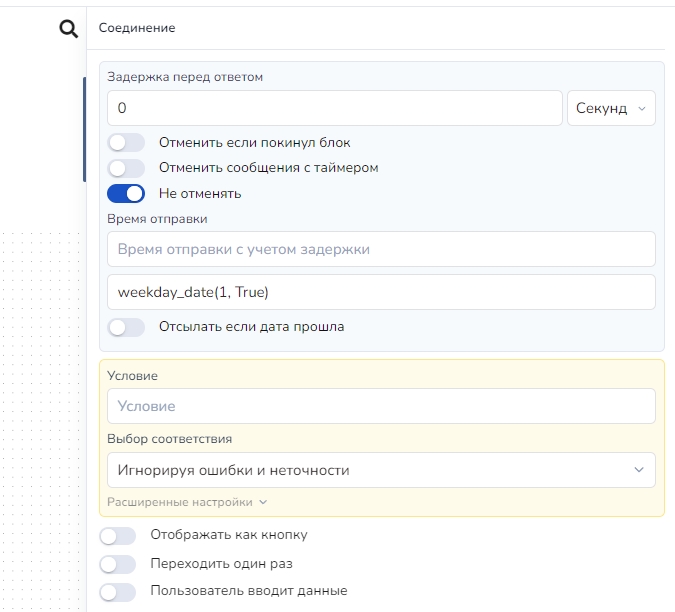The width and height of the screenshot is (675, 612).
Task: Toggle Отображать как кнопку switch
Action: point(118,536)
